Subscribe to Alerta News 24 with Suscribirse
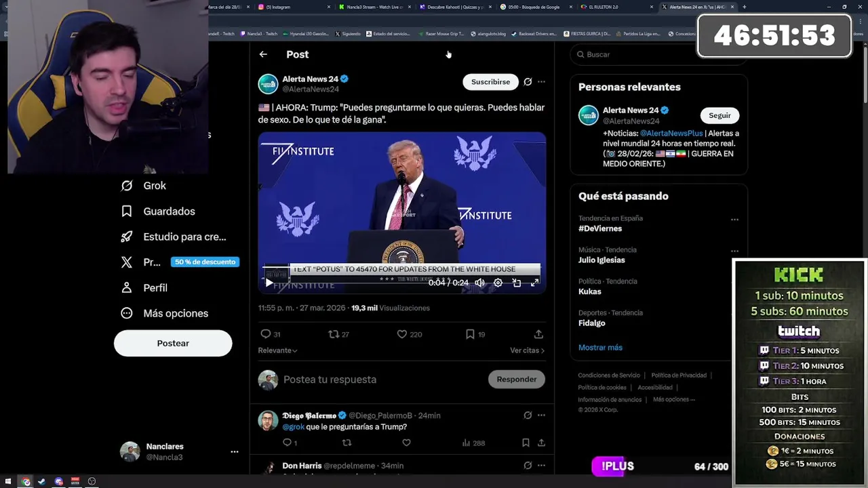Screen dimensions: 868x488 (x=490, y=82)
